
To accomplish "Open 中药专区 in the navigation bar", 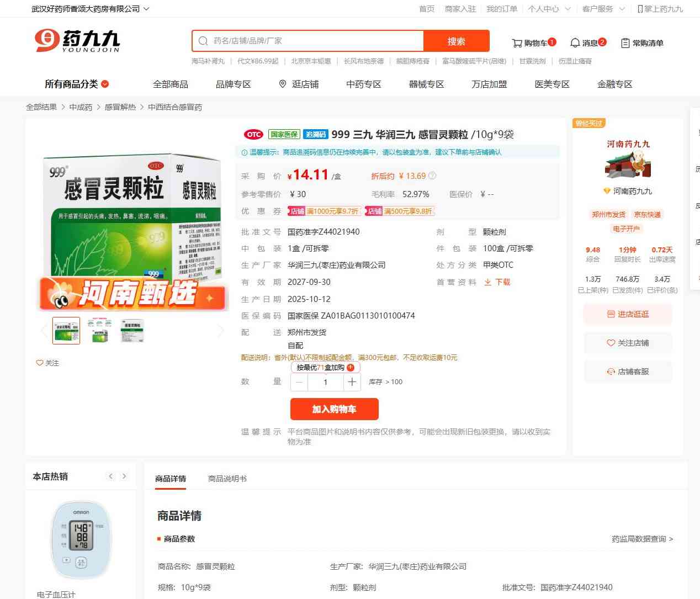I will pyautogui.click(x=363, y=84).
